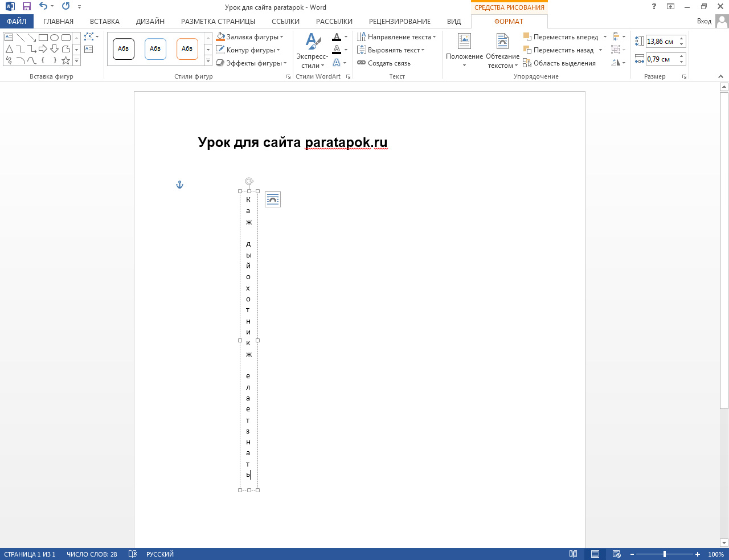
Task: Select the down block arrow shape
Action: point(54,49)
